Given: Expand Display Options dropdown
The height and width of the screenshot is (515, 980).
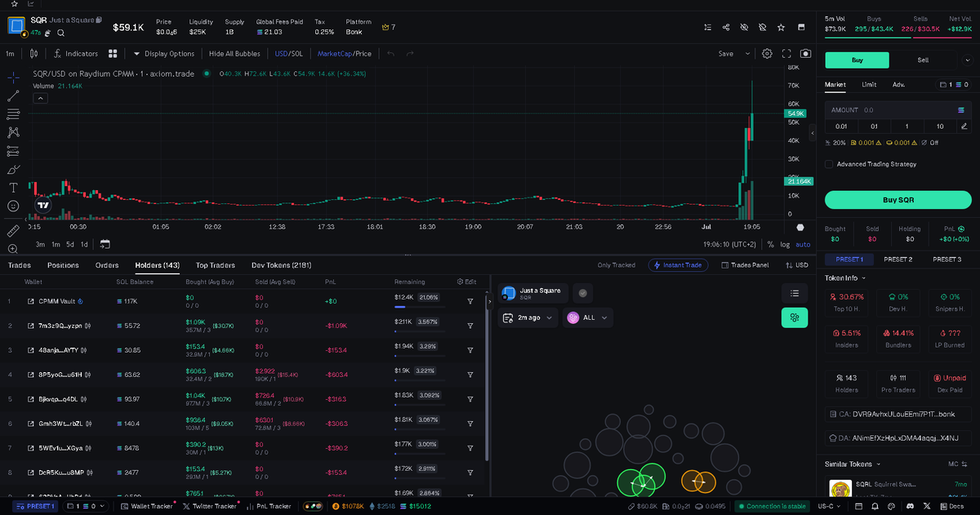Looking at the screenshot, I should coord(164,54).
